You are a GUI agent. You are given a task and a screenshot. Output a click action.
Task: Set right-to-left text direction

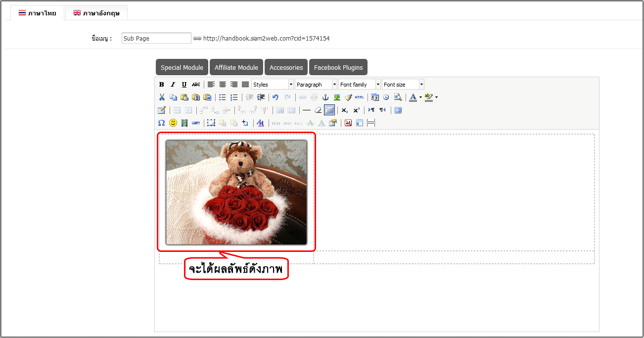(383, 110)
